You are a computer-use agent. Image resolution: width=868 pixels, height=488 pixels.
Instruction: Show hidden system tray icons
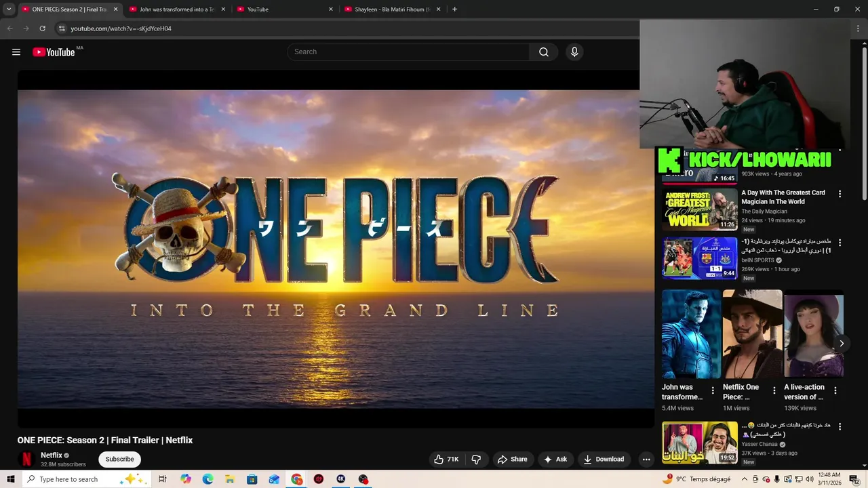coord(744,479)
